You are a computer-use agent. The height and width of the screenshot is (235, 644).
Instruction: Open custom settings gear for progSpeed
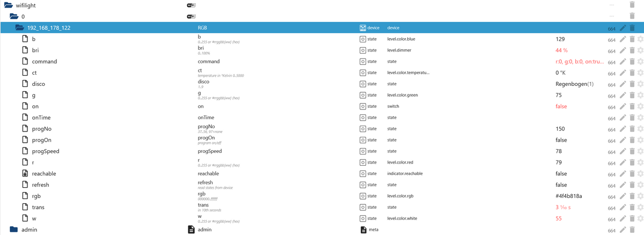click(x=640, y=152)
